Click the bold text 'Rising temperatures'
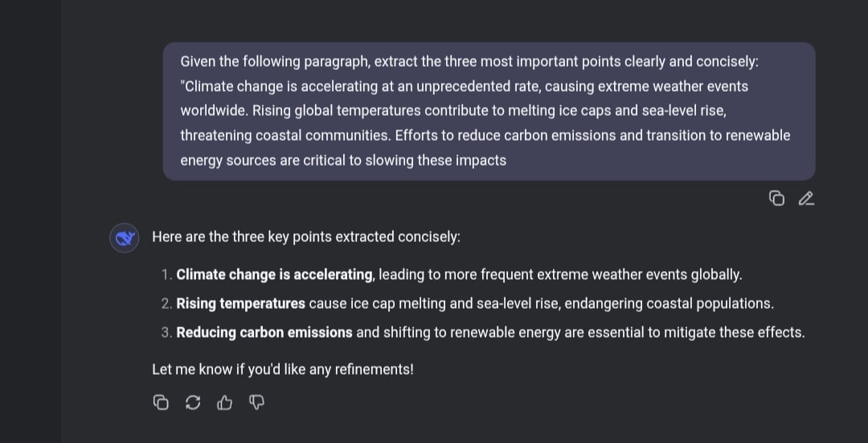Screen dimensions: 868x443 pos(241,303)
